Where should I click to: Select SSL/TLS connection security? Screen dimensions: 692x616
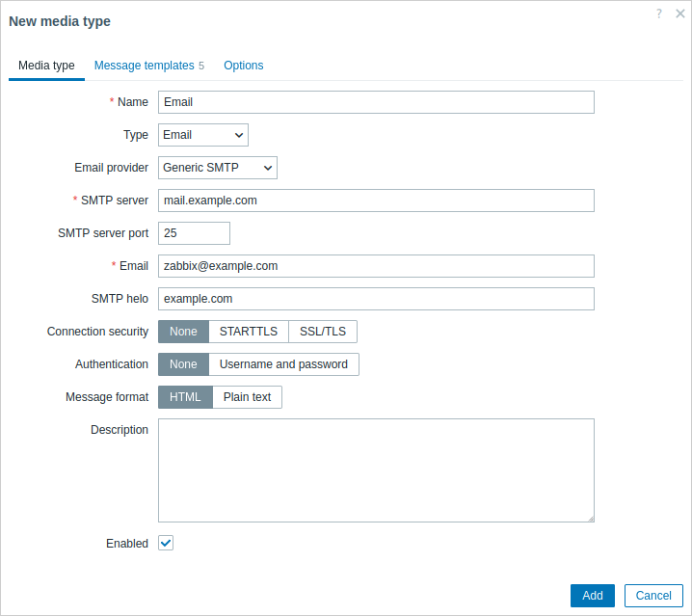click(323, 332)
